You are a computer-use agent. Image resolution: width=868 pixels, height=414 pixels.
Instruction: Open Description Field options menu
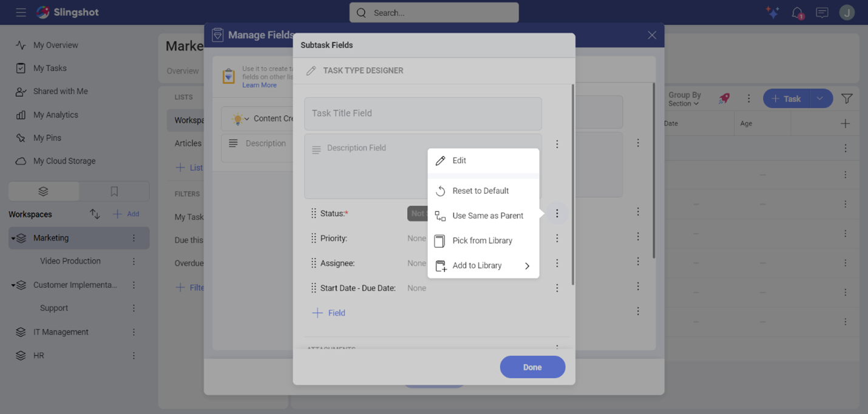point(557,144)
